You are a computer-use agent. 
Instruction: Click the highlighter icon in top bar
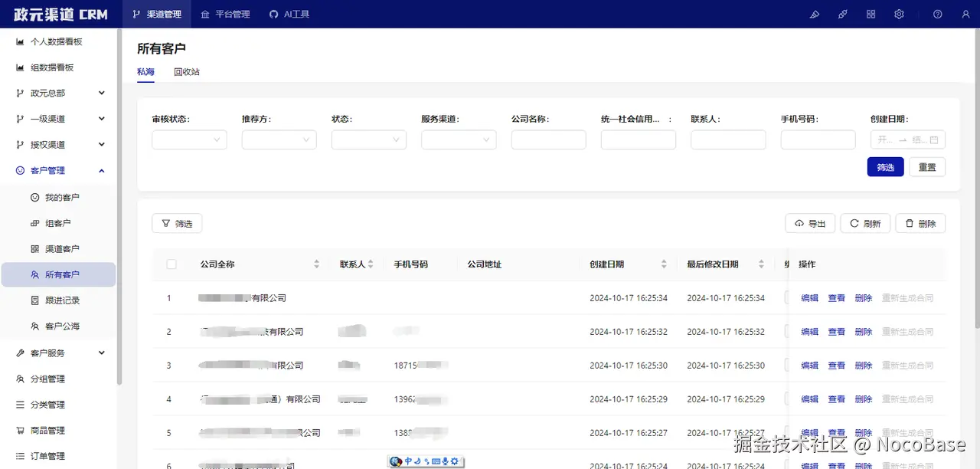(x=815, y=14)
